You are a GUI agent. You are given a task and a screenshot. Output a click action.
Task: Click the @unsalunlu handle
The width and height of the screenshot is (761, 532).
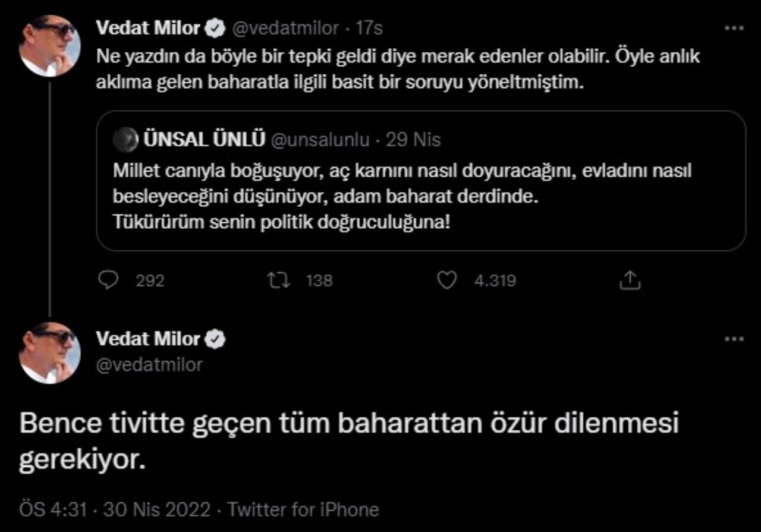320,140
